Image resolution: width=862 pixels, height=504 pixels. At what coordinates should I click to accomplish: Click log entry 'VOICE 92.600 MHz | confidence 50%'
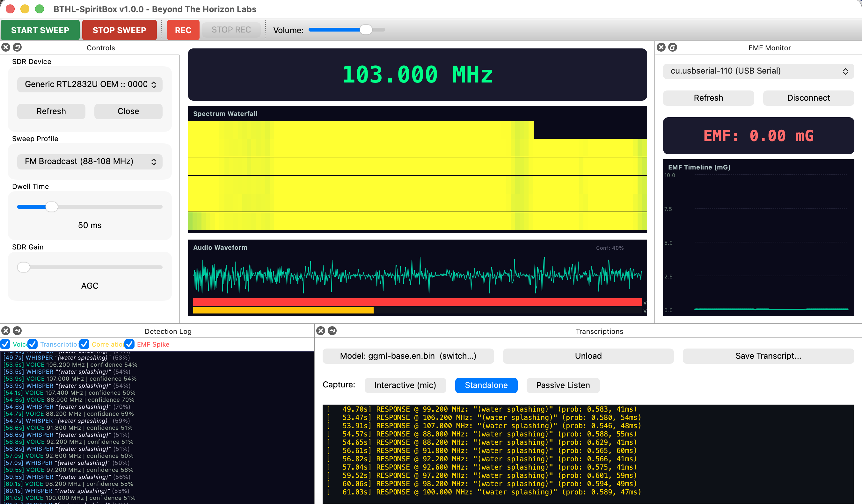(x=69, y=456)
